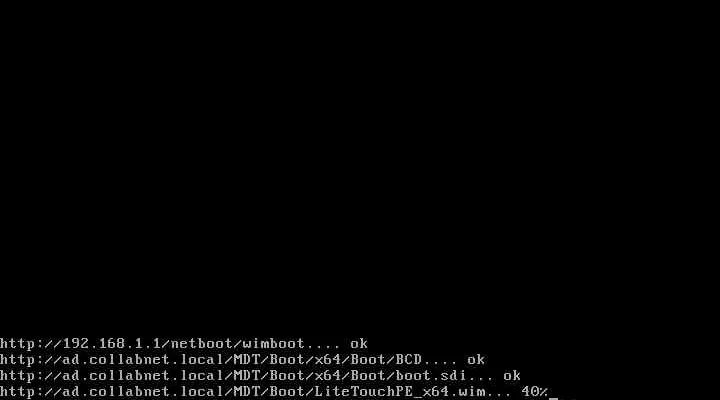Click MDT path segment in LiteTouchPE line
The width and height of the screenshot is (720, 400).
pos(247,392)
